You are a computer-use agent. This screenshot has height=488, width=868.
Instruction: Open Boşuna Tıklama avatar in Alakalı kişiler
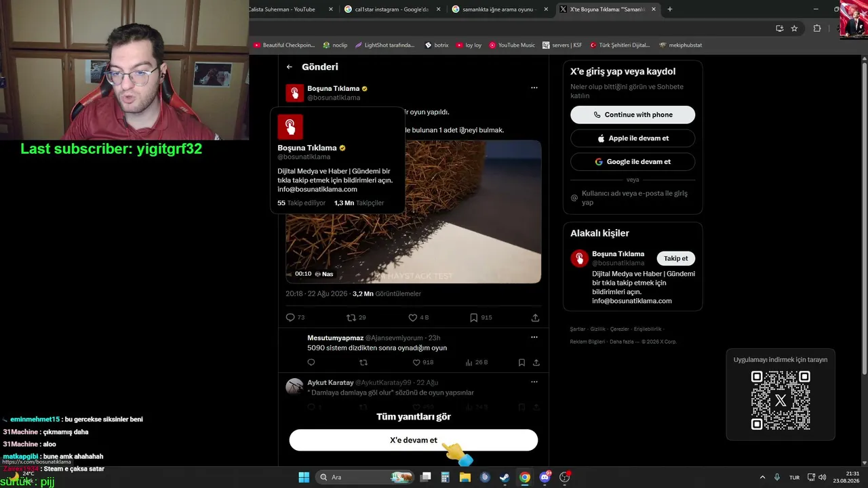579,258
